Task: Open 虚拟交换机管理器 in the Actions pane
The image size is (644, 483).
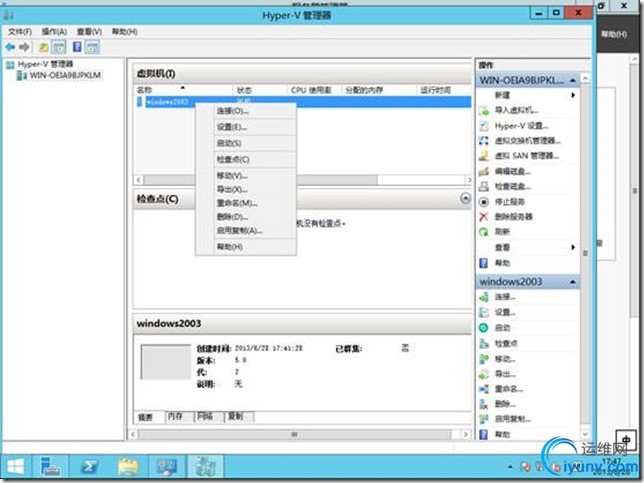Action: pos(527,141)
